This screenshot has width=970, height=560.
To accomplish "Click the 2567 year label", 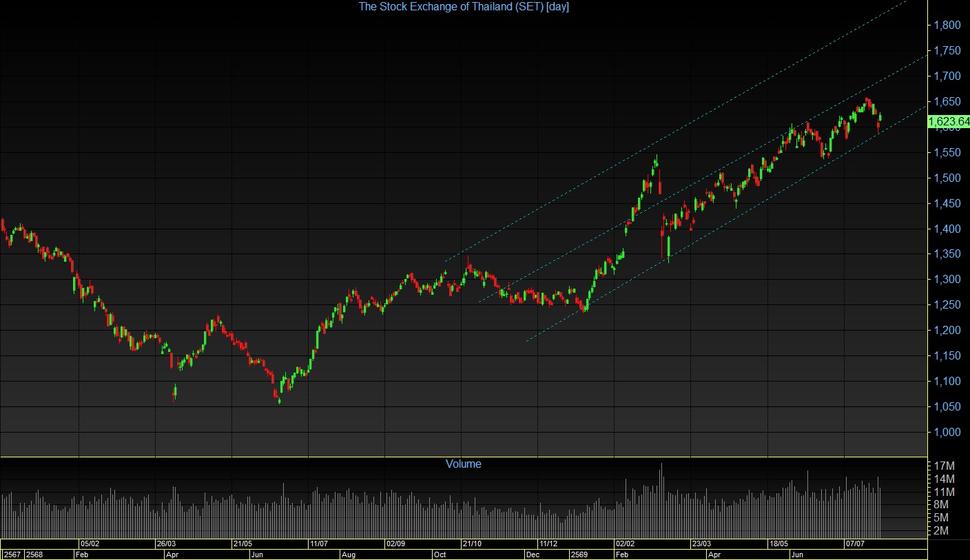I will point(12,554).
